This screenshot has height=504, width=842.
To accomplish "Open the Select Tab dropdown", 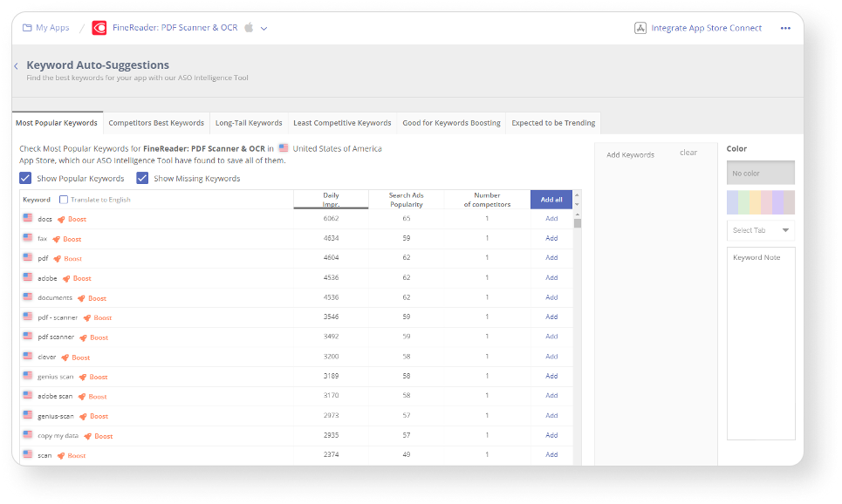I will tap(759, 230).
